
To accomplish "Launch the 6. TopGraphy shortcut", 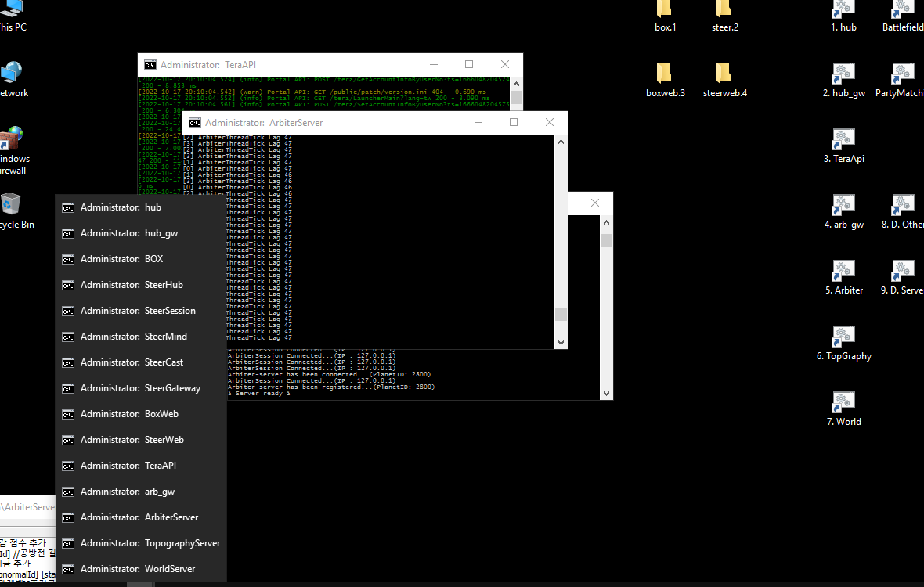I will point(844,344).
